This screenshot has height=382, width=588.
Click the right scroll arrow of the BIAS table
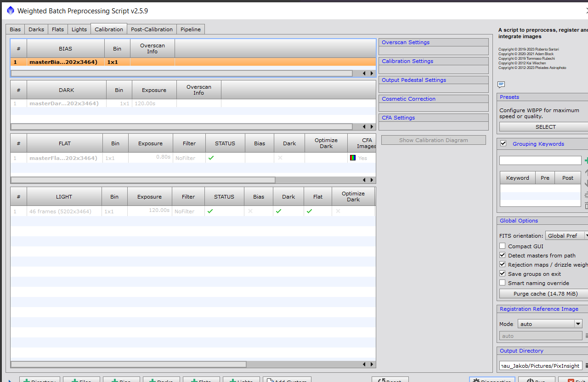click(372, 73)
